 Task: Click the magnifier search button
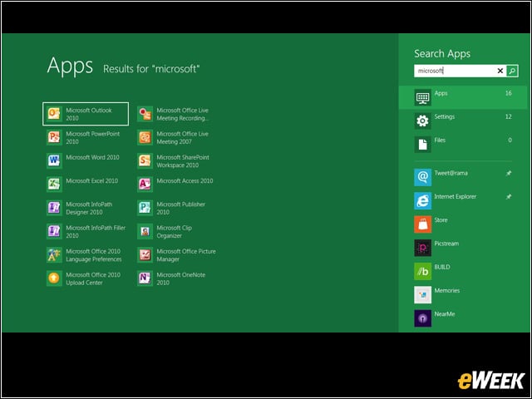point(512,71)
